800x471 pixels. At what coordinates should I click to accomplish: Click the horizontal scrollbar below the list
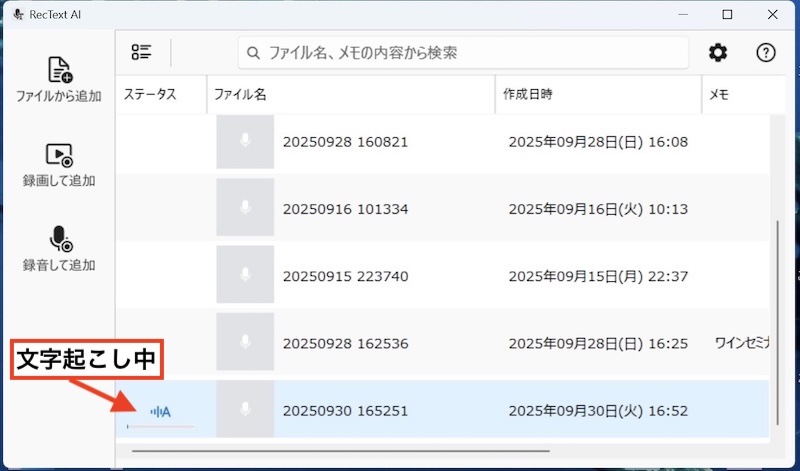340,451
